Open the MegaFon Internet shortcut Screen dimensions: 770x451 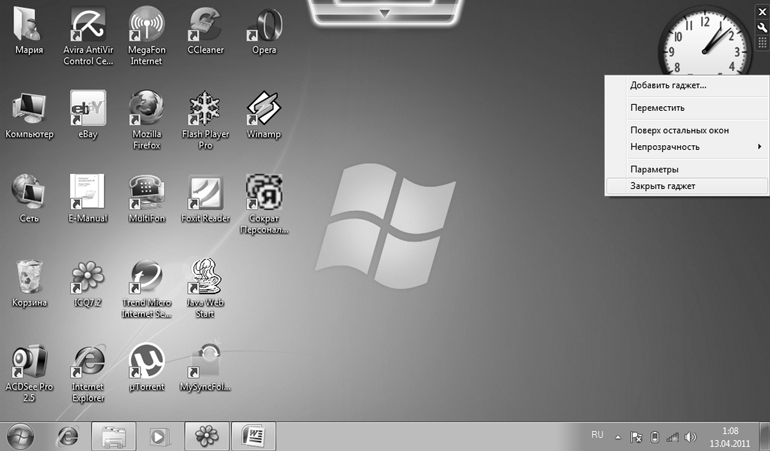(x=146, y=35)
